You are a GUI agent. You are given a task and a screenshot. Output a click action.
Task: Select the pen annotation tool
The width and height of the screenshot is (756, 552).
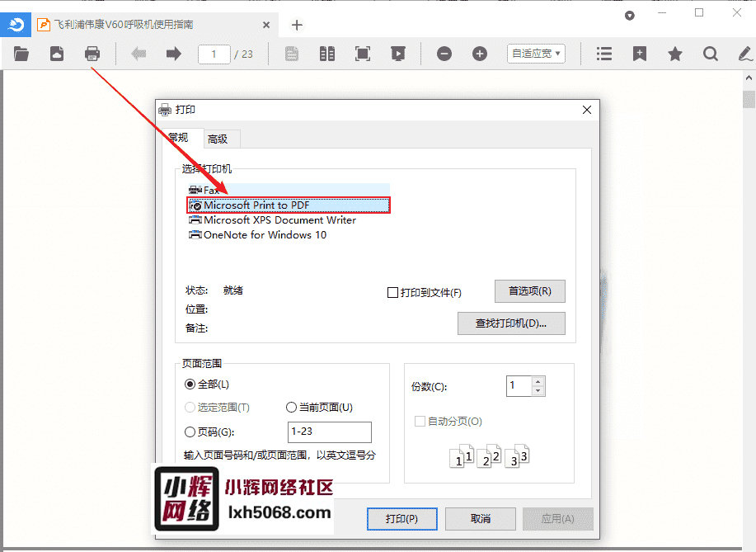(745, 54)
